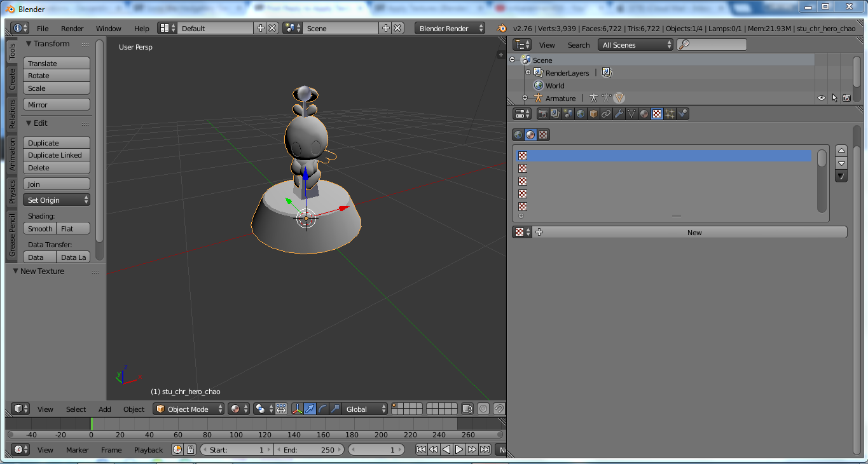Screen dimensions: 868x464
Task: Open the Render menu
Action: [72, 28]
